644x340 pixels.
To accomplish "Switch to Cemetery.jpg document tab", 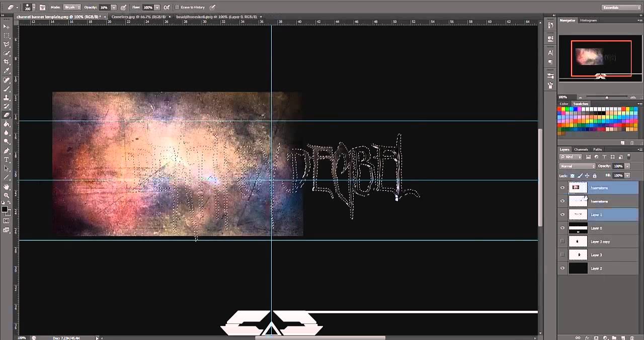I will pyautogui.click(x=138, y=17).
